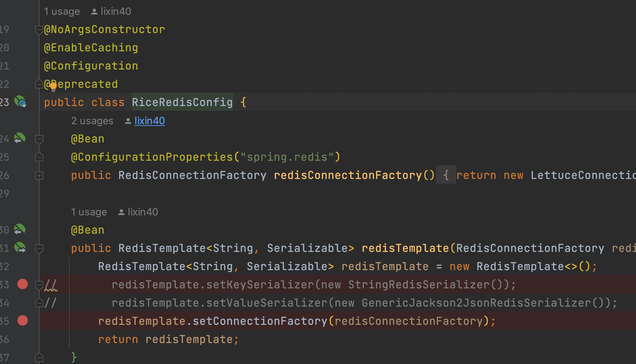The image size is (636, 364).
Task: Open the lixin40 author link under RiceRedisConfig
Action: pos(149,121)
